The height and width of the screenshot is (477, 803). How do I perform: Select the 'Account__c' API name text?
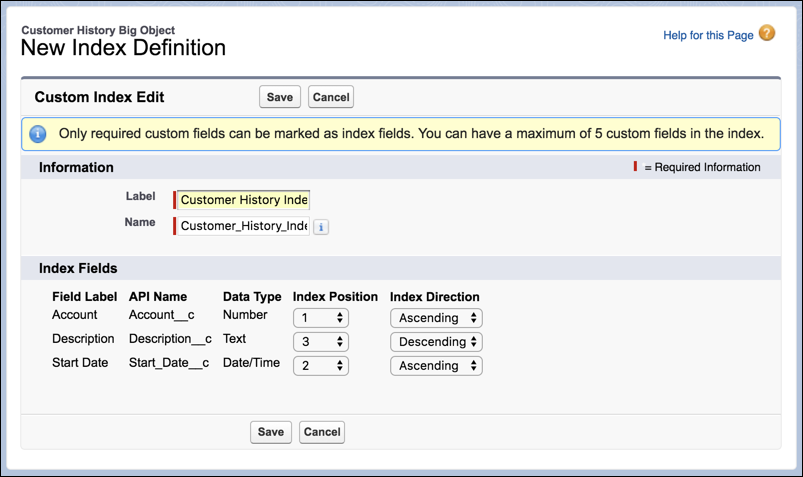pos(162,315)
